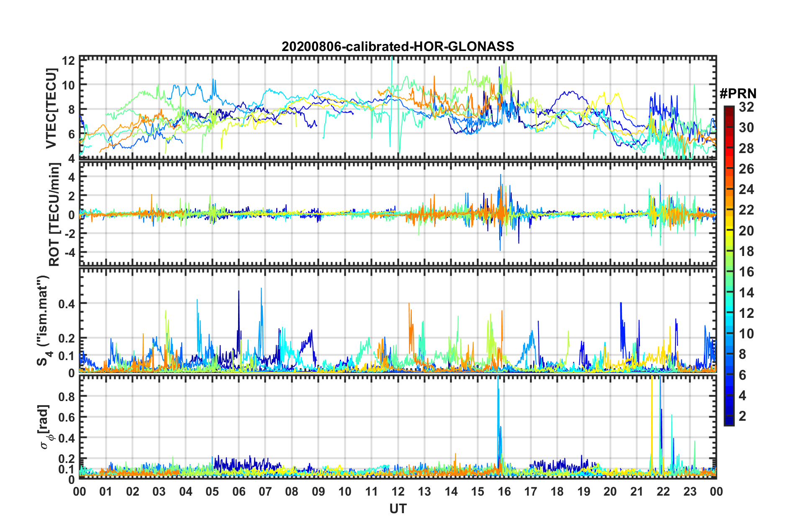This screenshot has width=796, height=532.
Task: Click the 4 tick on ROT axis
Action: (72, 177)
